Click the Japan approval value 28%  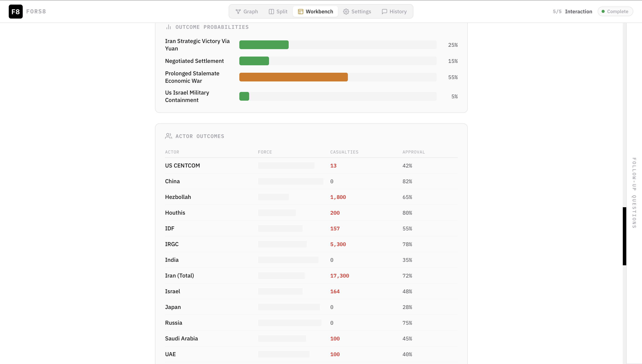tap(407, 307)
